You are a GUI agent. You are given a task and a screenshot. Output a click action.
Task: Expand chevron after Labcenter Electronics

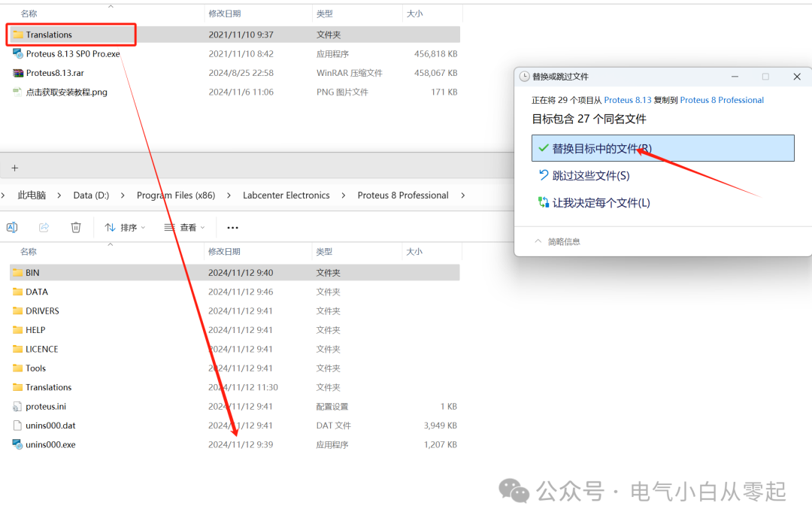point(344,195)
